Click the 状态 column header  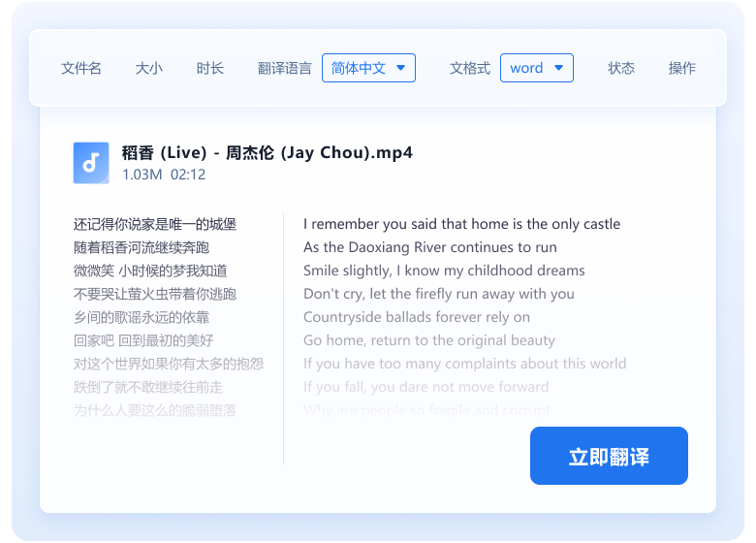pyautogui.click(x=621, y=68)
